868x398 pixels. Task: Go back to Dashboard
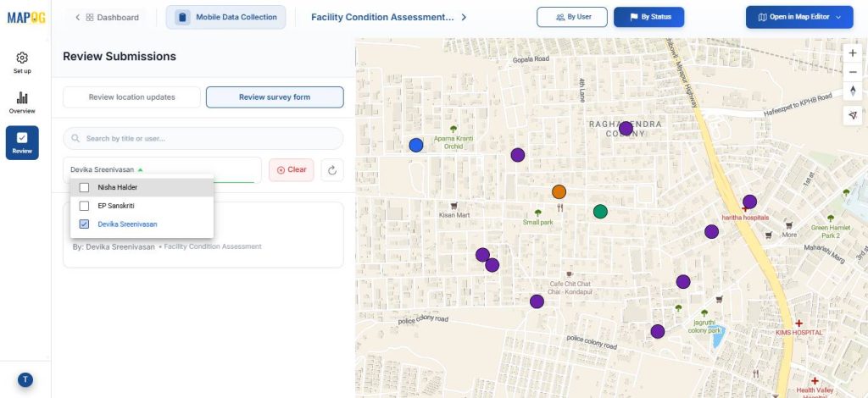pyautogui.click(x=107, y=17)
